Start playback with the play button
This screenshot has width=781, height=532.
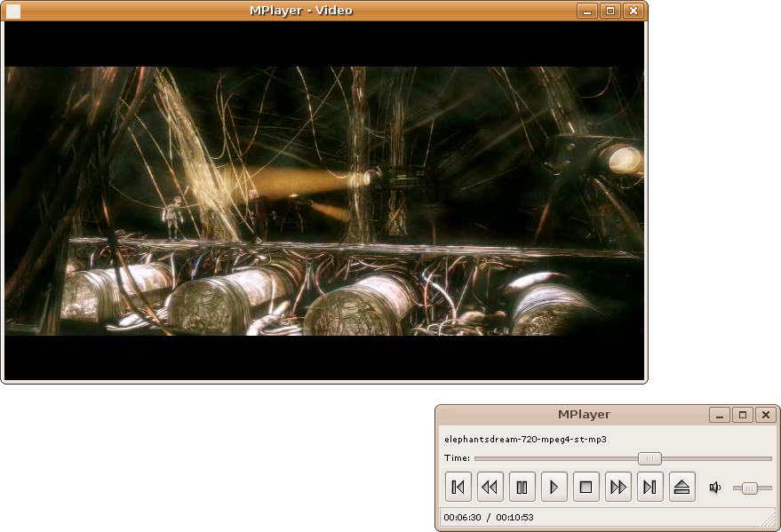[x=554, y=487]
